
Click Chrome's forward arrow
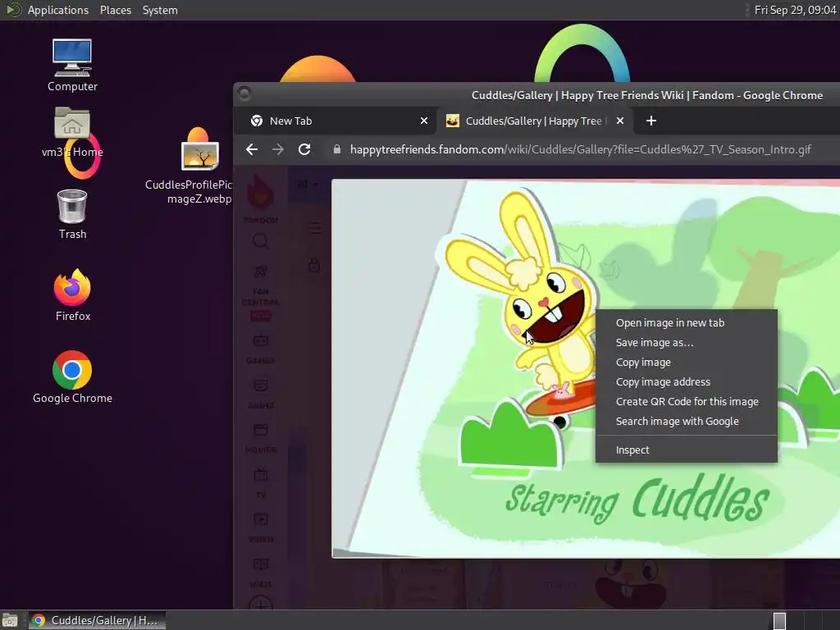pyautogui.click(x=278, y=149)
